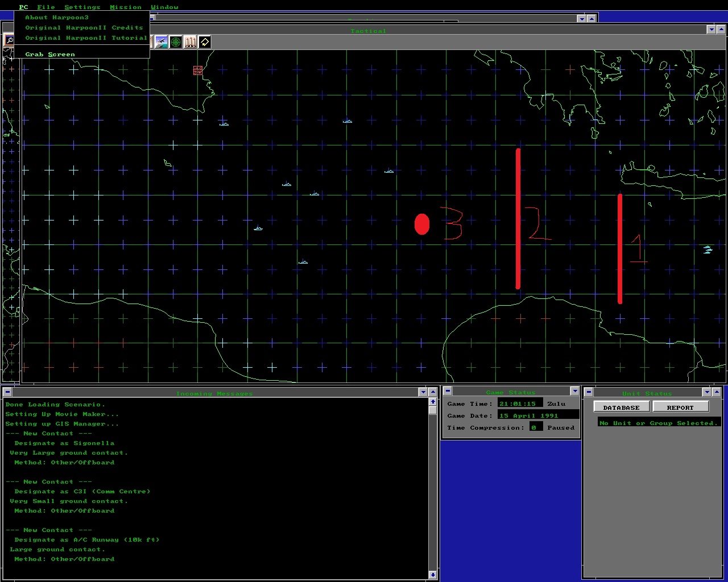Select the southernmost ship icon on map
This screenshot has height=582, width=728.
303,262
